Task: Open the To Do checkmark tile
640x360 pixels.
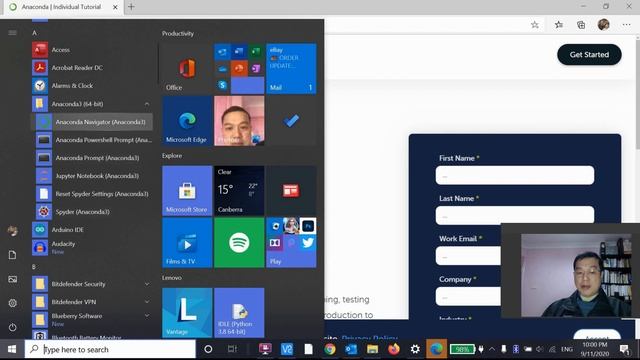Action: click(x=291, y=121)
